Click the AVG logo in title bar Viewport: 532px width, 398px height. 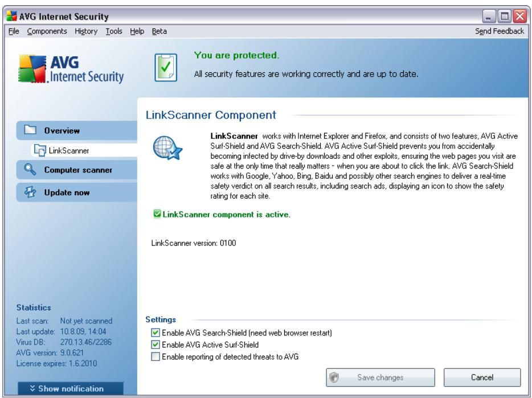point(11,17)
